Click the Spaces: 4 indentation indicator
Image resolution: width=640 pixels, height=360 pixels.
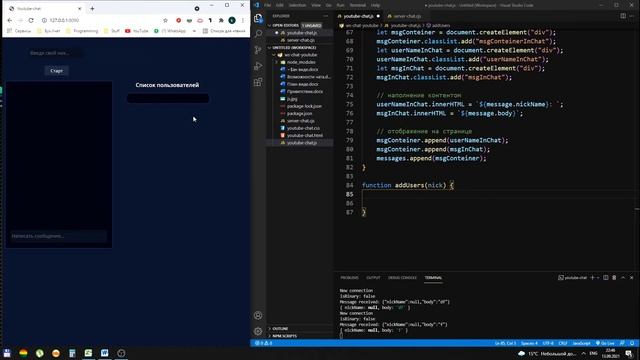[x=529, y=343]
